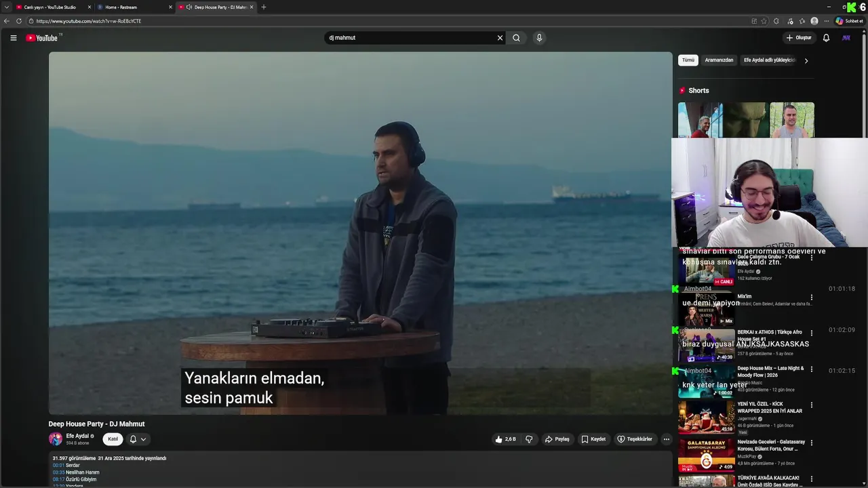Click the Deep House Party video player
Image resolution: width=868 pixels, height=488 pixels.
pyautogui.click(x=360, y=233)
